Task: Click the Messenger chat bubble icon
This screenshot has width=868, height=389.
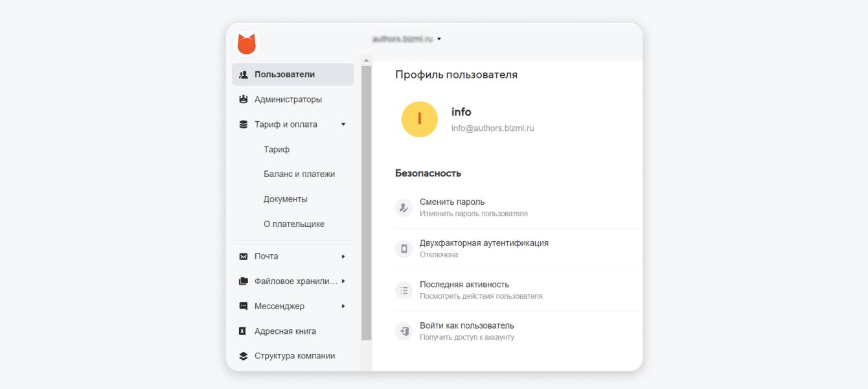Action: 244,306
